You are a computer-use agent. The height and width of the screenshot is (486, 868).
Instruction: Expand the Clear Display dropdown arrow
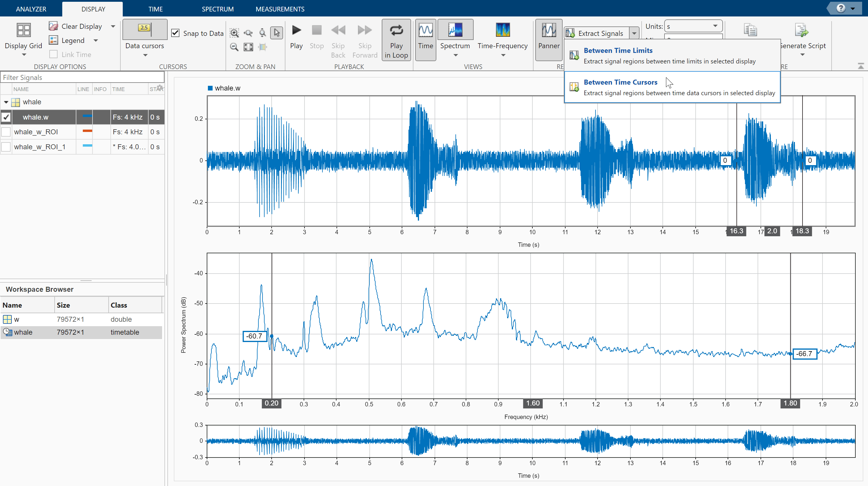(x=113, y=26)
